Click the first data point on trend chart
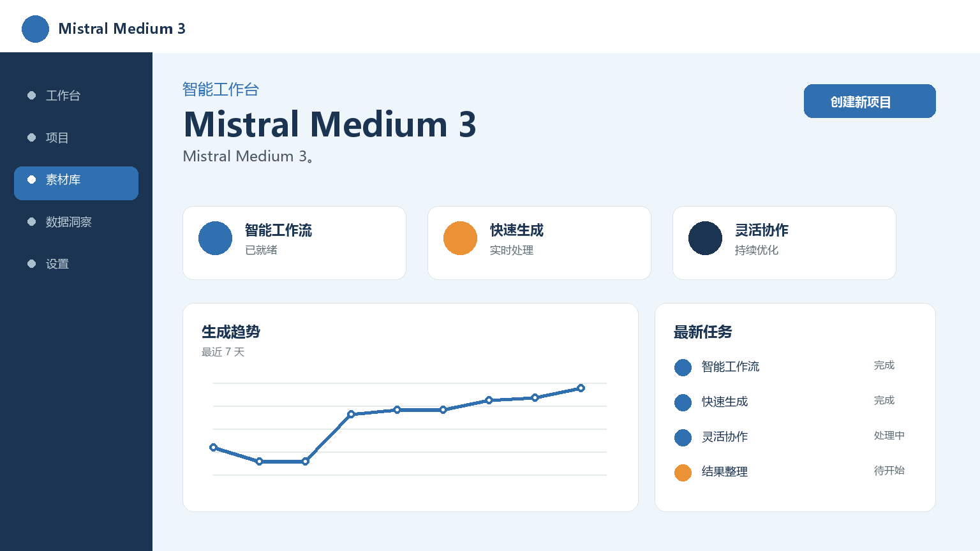Viewport: 980px width, 551px height. (x=213, y=447)
